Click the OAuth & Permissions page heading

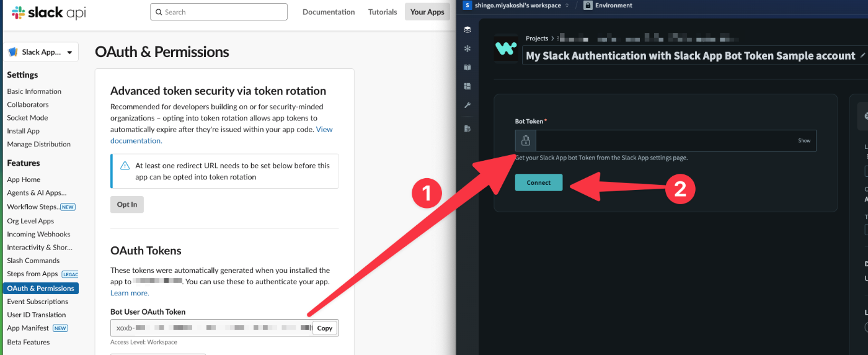(162, 52)
